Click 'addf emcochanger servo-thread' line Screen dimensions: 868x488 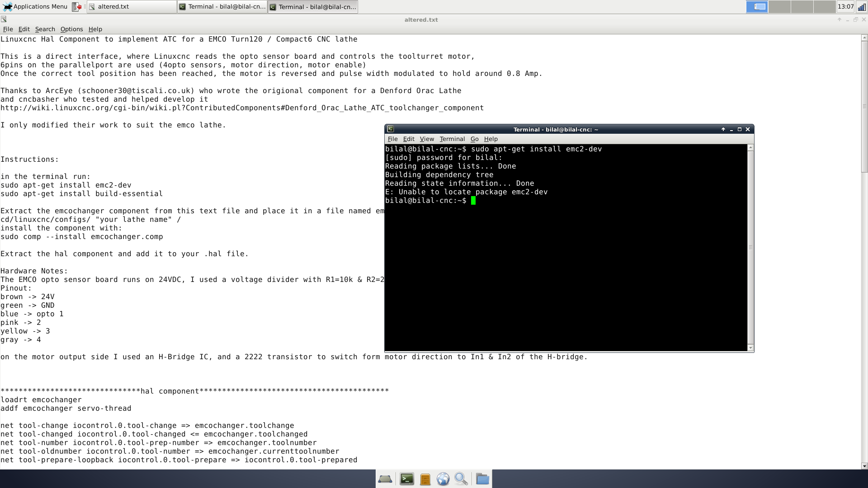pyautogui.click(x=66, y=408)
